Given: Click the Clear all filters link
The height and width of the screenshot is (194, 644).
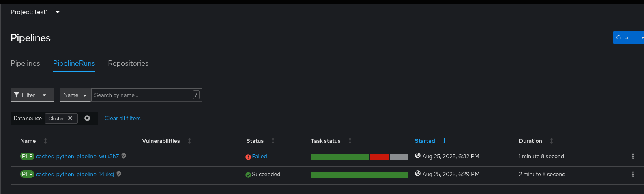Looking at the screenshot, I should (x=122, y=118).
